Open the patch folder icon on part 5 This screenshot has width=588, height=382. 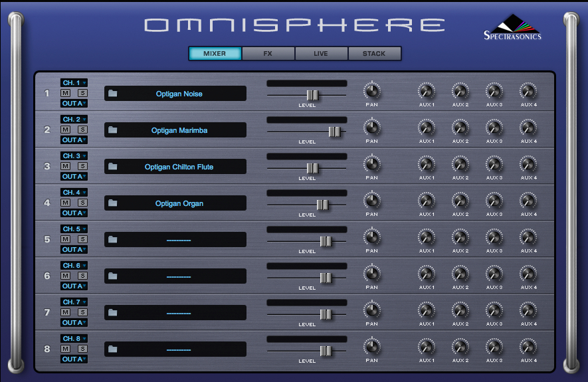coord(112,240)
